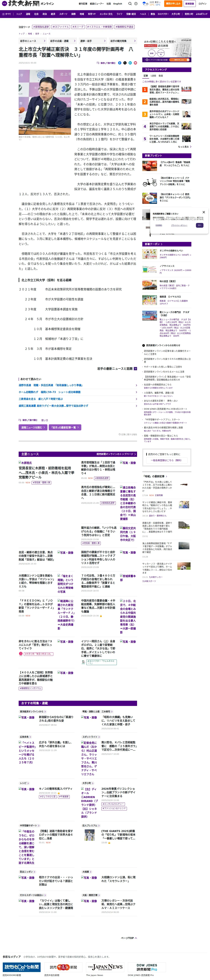Click the 新規登録 button
This screenshot has width=210, height=980.
(189, 3)
